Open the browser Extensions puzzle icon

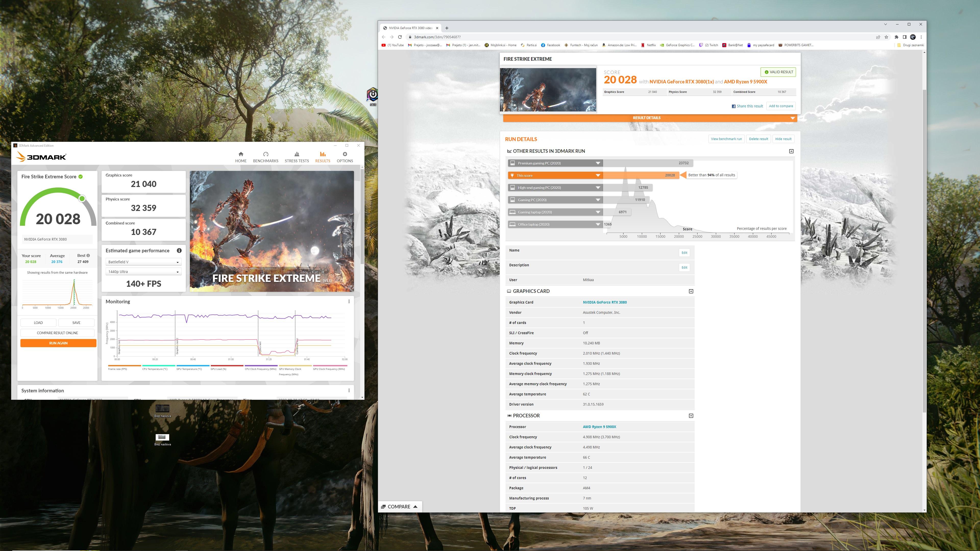(896, 37)
